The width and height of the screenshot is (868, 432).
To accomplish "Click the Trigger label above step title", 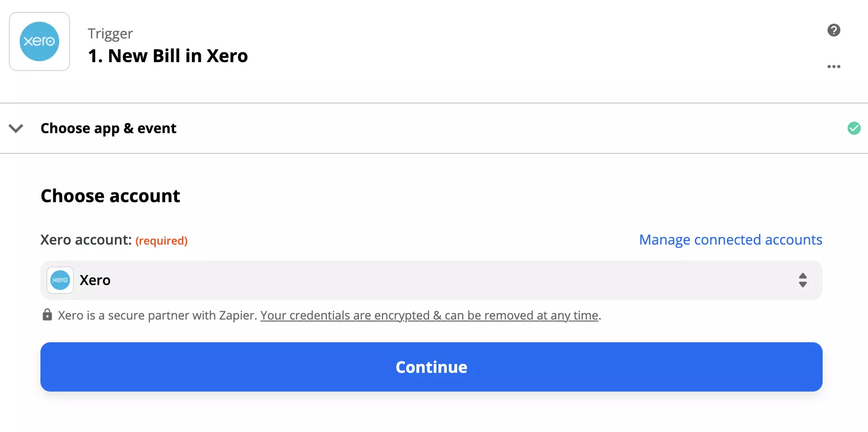I will click(x=110, y=33).
